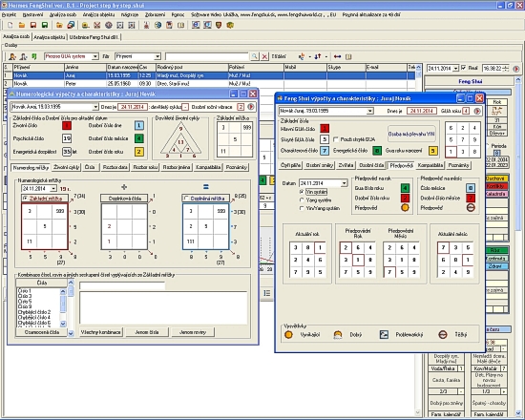Open person dropdown in Numerologické window
Image resolution: width=525 pixels, height=420 pixels.
tap(95, 107)
